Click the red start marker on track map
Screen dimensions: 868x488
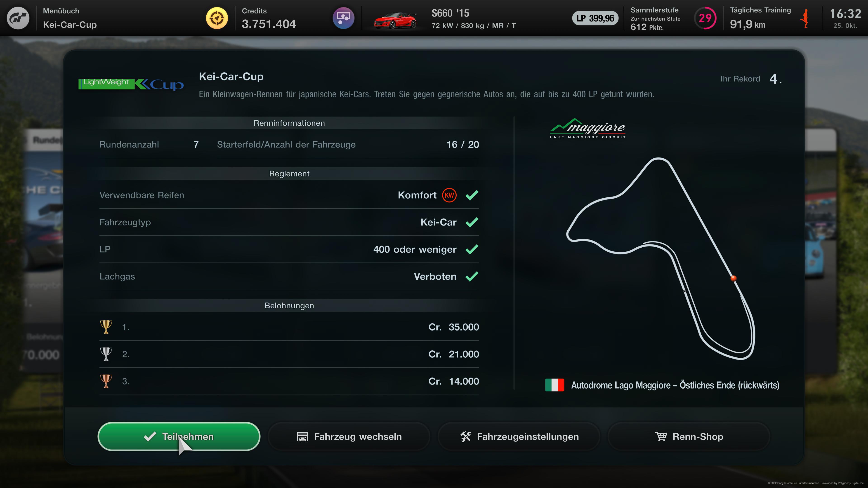(x=733, y=278)
